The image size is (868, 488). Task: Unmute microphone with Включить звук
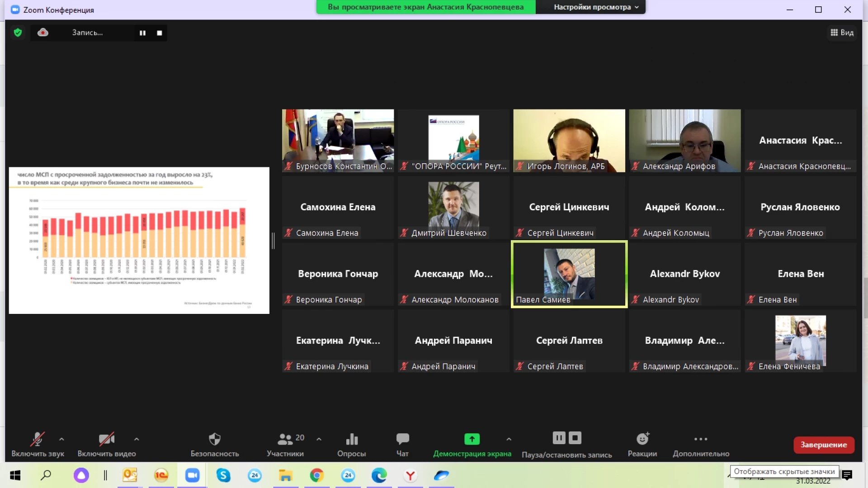[38, 445]
